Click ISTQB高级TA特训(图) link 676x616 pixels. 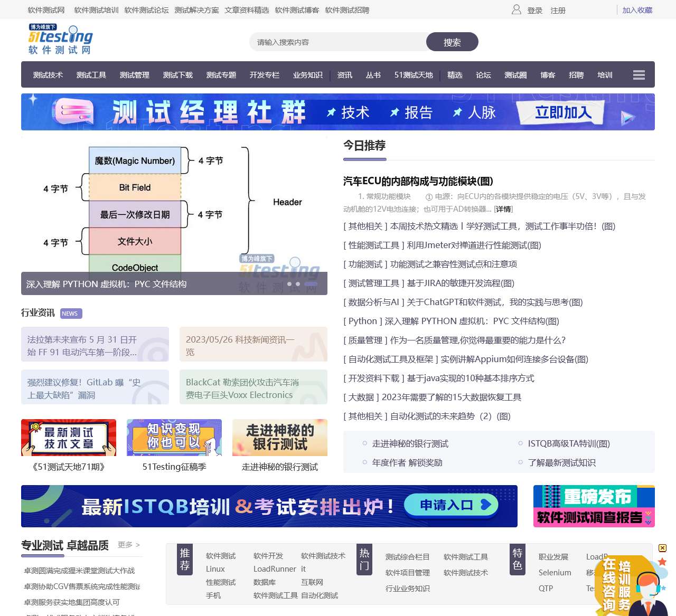(x=569, y=443)
